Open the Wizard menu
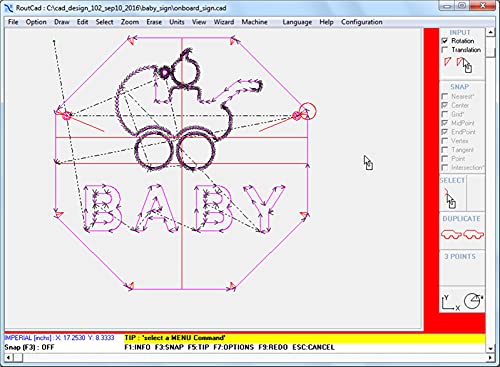500x367 pixels. (224, 22)
